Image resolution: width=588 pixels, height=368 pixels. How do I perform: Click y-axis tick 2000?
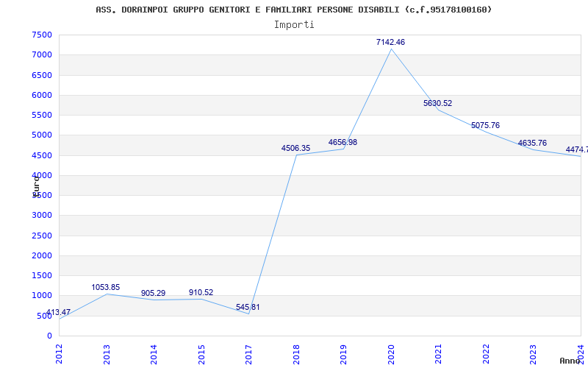coord(42,255)
